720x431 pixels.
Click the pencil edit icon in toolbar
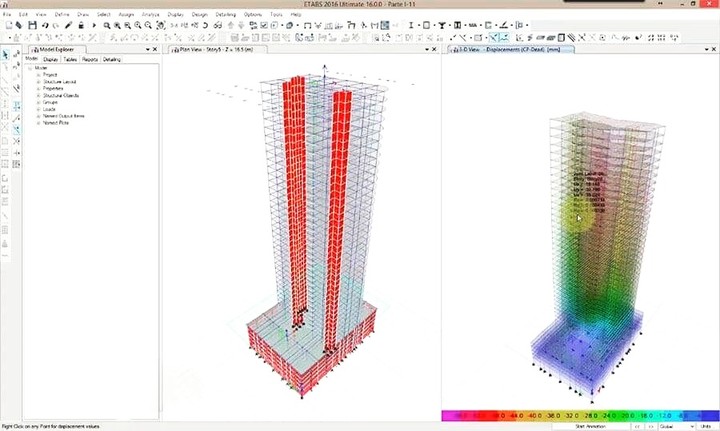[x=68, y=25]
